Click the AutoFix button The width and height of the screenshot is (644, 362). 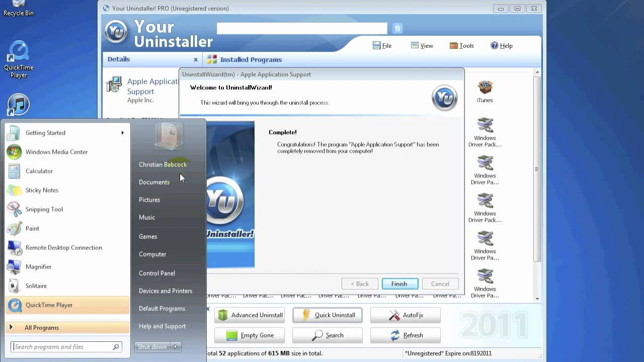point(406,315)
